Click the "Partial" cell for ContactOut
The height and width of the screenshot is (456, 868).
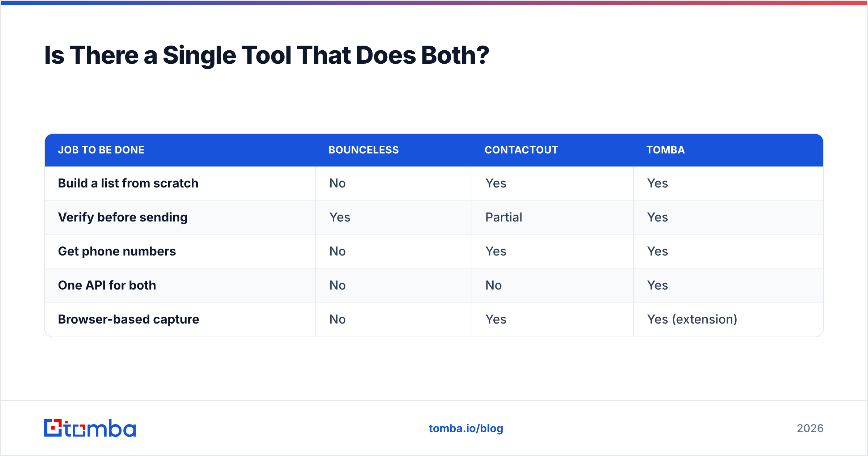[504, 217]
